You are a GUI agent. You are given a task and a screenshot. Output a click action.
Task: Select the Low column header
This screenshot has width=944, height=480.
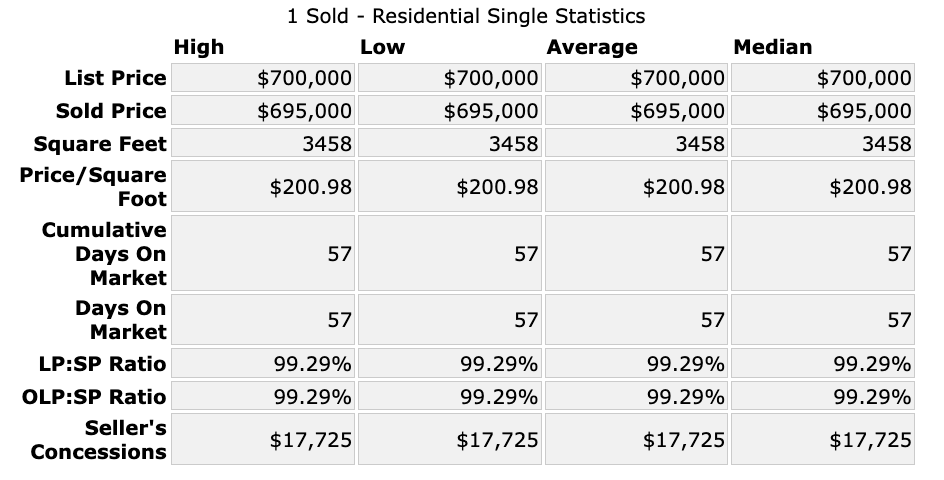coord(383,47)
